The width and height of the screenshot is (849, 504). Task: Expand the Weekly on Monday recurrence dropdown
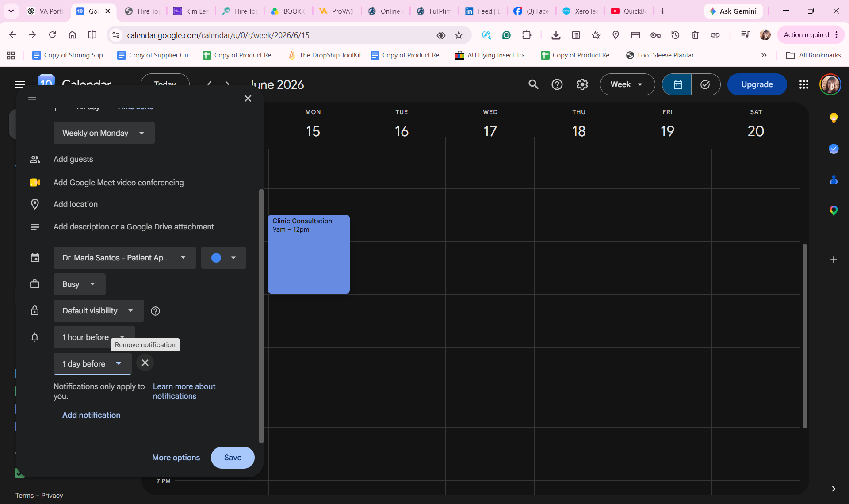(x=104, y=133)
